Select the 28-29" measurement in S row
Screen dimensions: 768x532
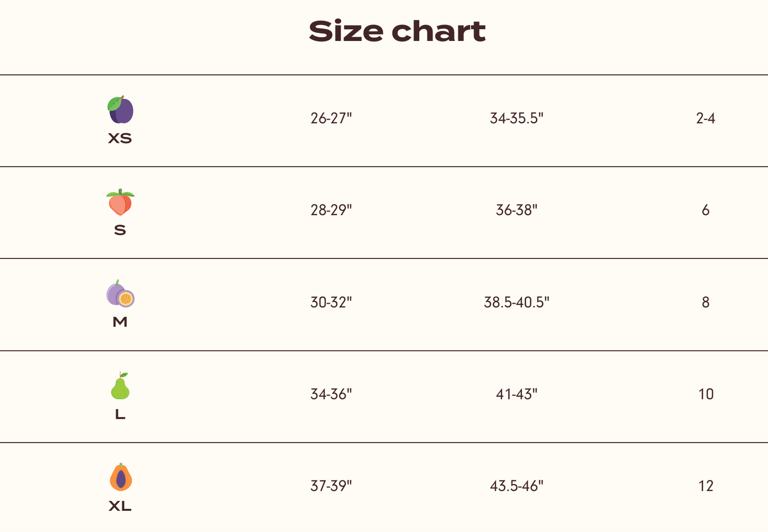click(x=331, y=210)
